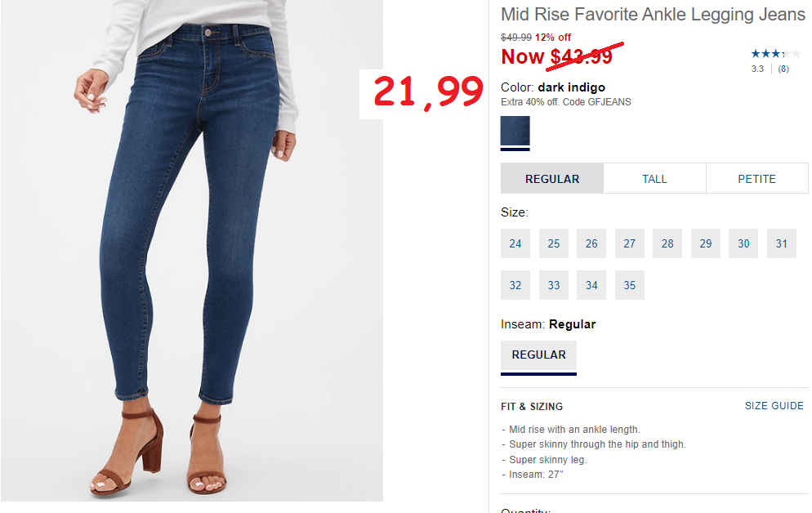This screenshot has width=812, height=513.
Task: Choose size 24
Action: 515,243
